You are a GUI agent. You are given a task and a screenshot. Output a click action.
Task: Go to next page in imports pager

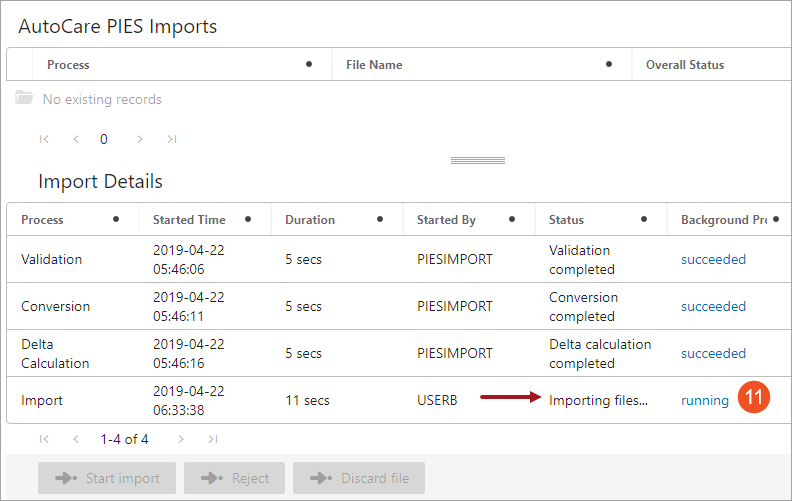point(140,139)
